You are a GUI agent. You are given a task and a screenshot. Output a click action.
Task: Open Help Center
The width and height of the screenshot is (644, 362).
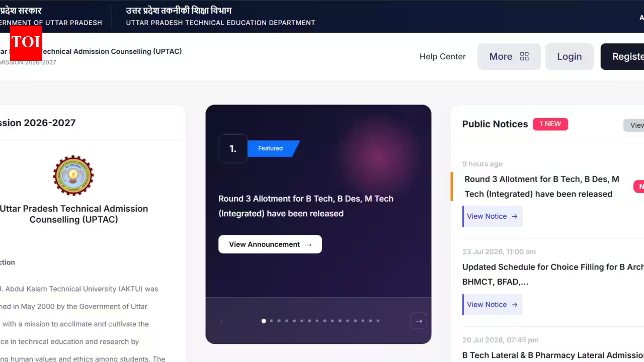click(443, 56)
